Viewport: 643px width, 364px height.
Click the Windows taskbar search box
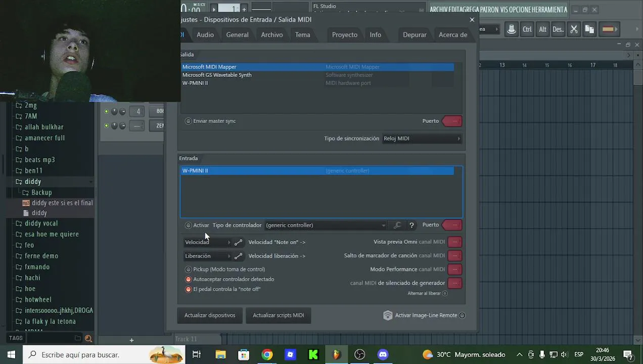tap(104, 355)
